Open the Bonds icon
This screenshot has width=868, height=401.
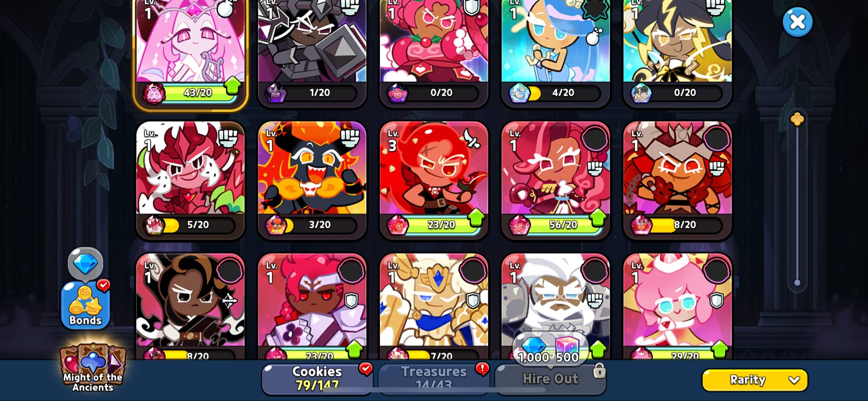(86, 304)
